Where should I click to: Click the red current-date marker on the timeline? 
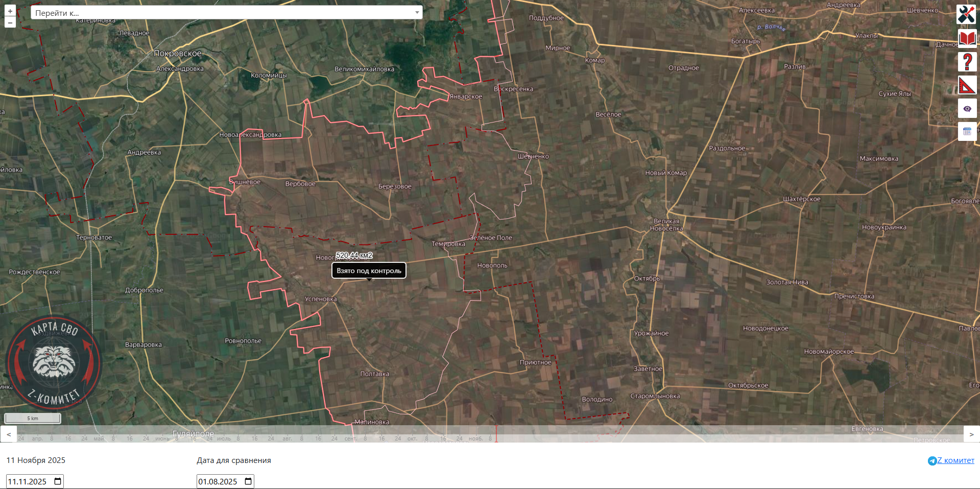tap(496, 434)
